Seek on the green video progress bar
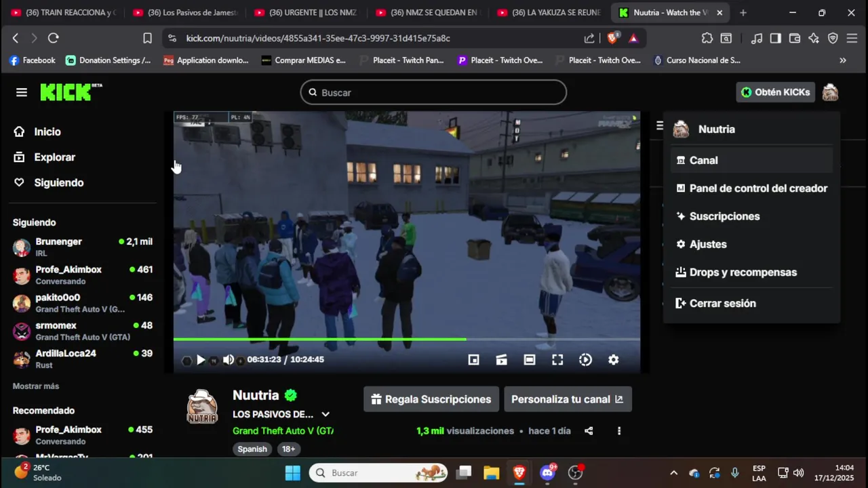Screen dimensions: 868x488 407,339
